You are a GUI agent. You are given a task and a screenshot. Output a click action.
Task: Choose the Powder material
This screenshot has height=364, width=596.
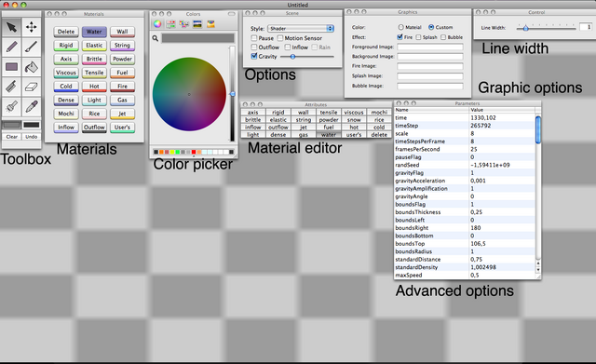click(x=122, y=59)
